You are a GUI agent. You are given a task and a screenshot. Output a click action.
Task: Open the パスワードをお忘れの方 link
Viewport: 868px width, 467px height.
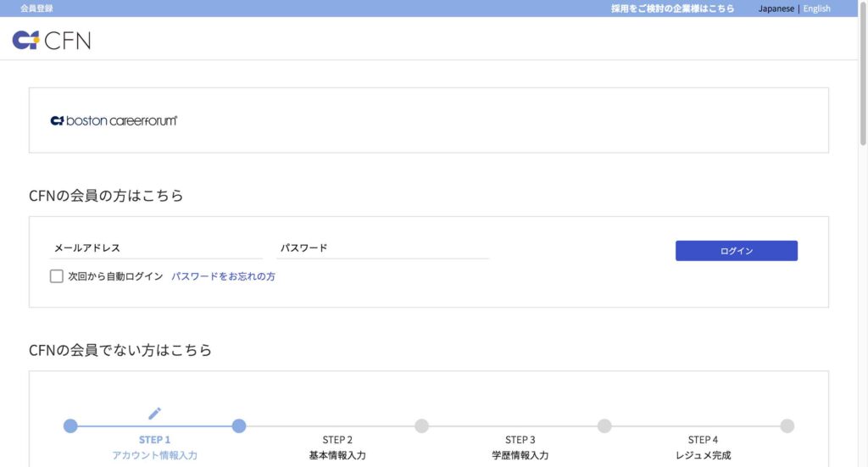(x=223, y=276)
